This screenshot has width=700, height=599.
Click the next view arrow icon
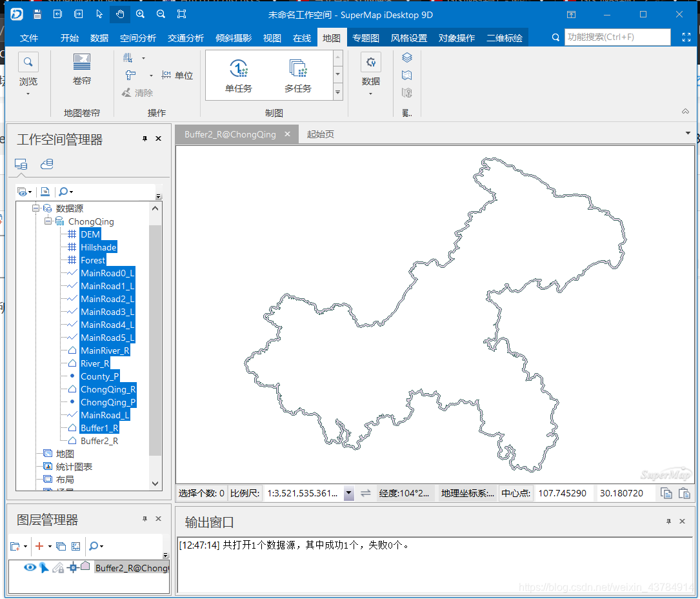point(79,14)
